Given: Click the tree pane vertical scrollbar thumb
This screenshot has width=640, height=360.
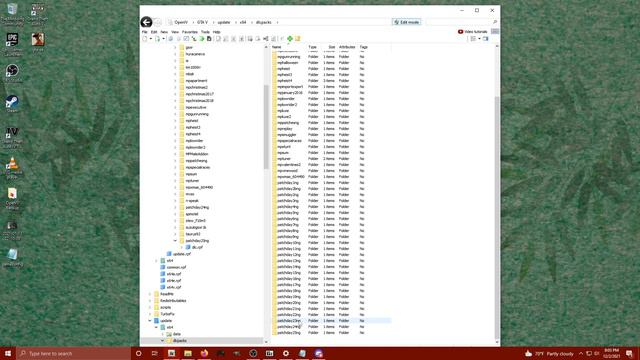Looking at the screenshot, I should (266, 127).
